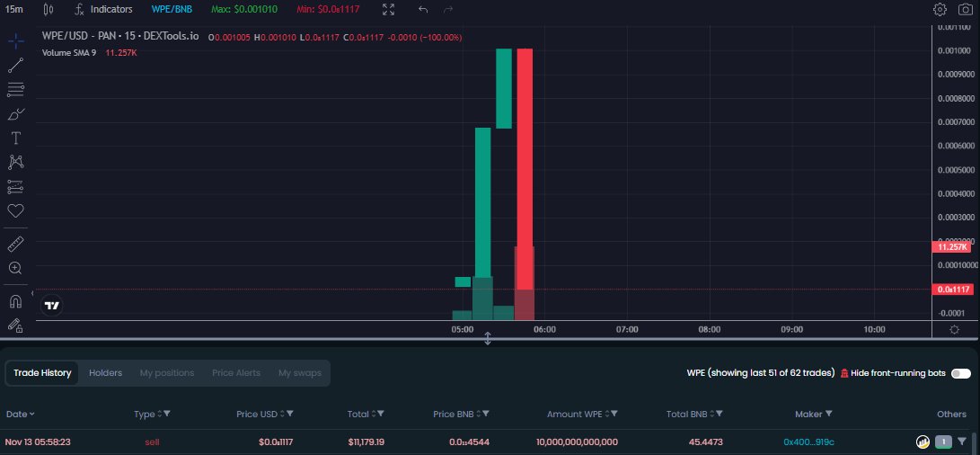The height and width of the screenshot is (455, 980).
Task: Activate the zoom in tool
Action: click(x=15, y=269)
